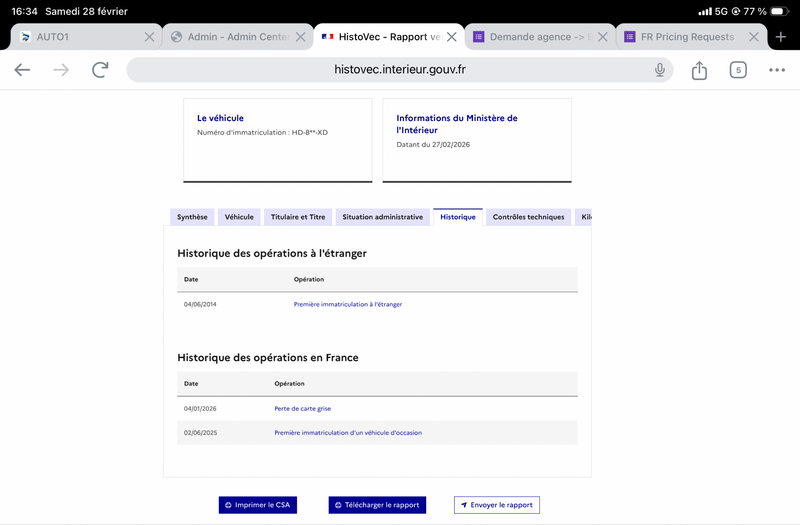
Task: Click Imprimer le CSA button
Action: (258, 505)
